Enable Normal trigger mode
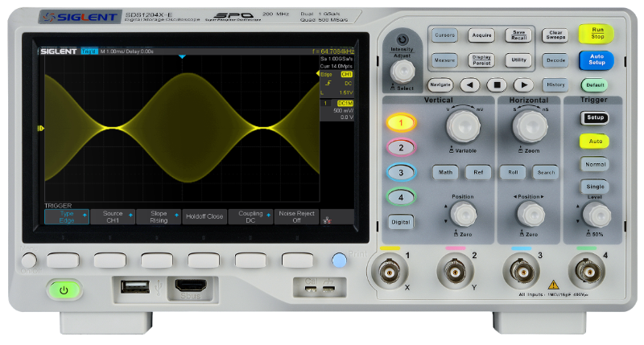Screen dimensions: 644x345 [595, 164]
